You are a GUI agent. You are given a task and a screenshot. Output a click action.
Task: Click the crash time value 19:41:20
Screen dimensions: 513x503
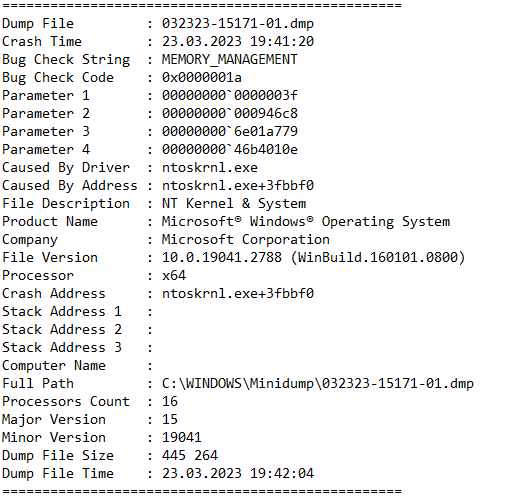click(282, 42)
